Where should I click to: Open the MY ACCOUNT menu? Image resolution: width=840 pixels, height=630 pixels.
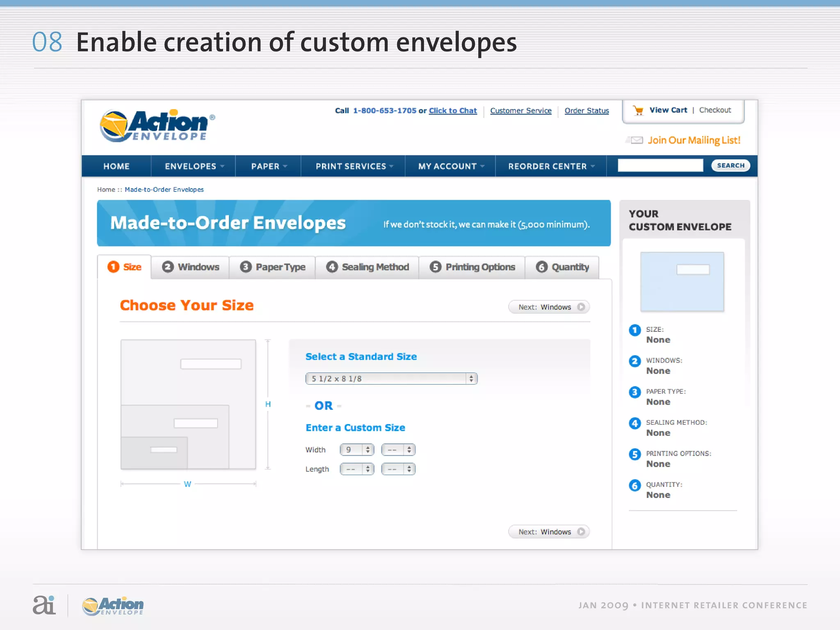451,166
